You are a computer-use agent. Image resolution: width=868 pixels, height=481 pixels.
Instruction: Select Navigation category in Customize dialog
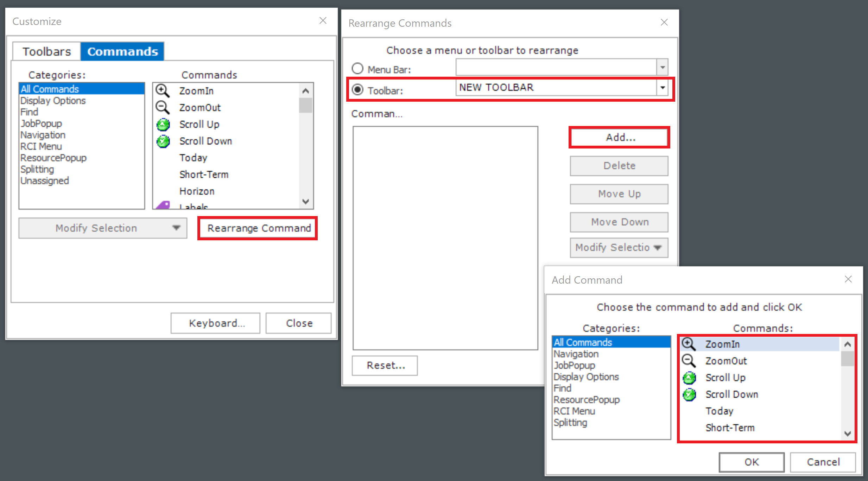pyautogui.click(x=43, y=135)
